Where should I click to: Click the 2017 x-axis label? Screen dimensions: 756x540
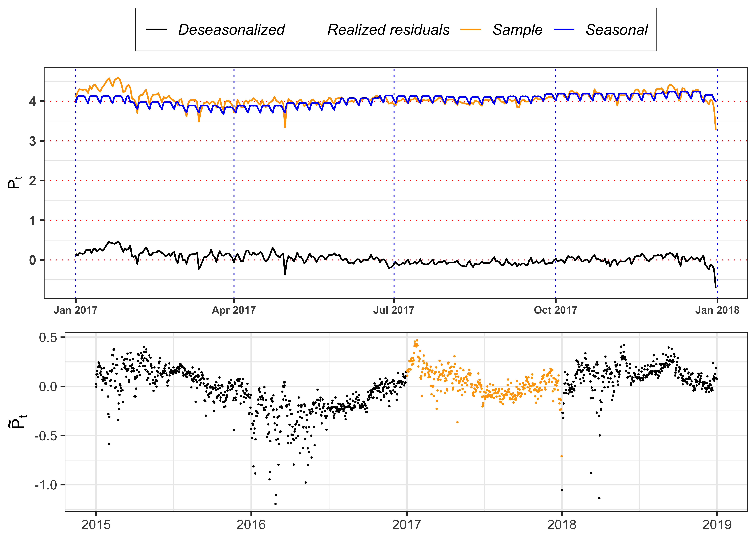tap(407, 525)
